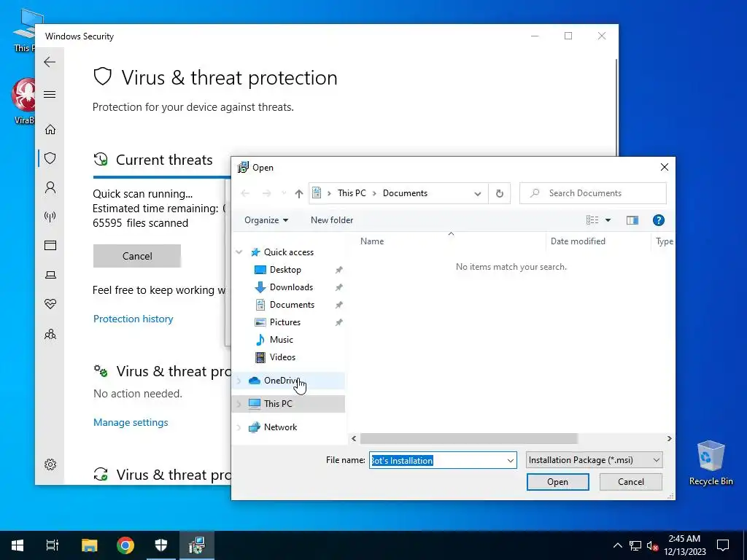The image size is (747, 560).
Task: Open Family options icon in sidebar
Action: coord(50,334)
